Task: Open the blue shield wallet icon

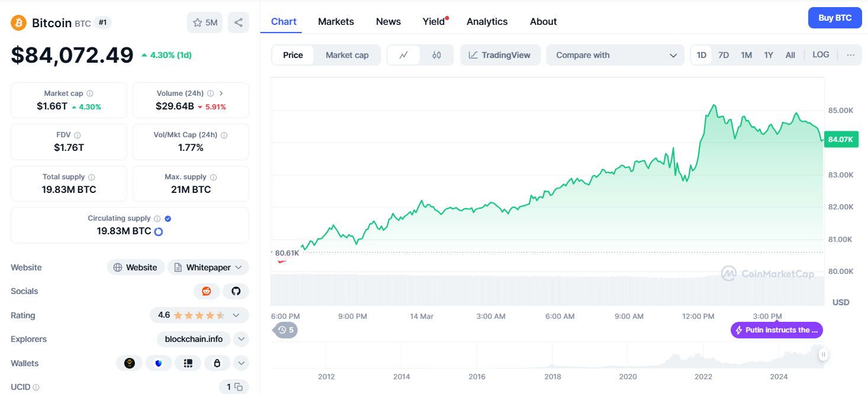Action: coord(159,363)
